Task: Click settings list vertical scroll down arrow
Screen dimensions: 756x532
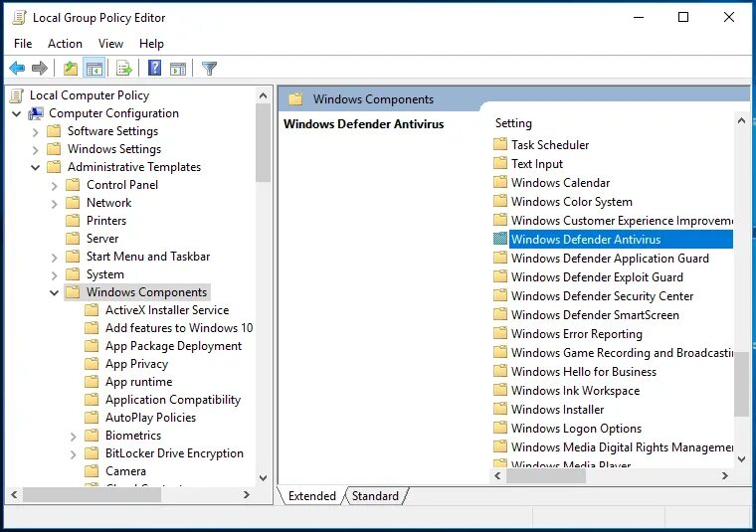Action: pyautogui.click(x=741, y=459)
